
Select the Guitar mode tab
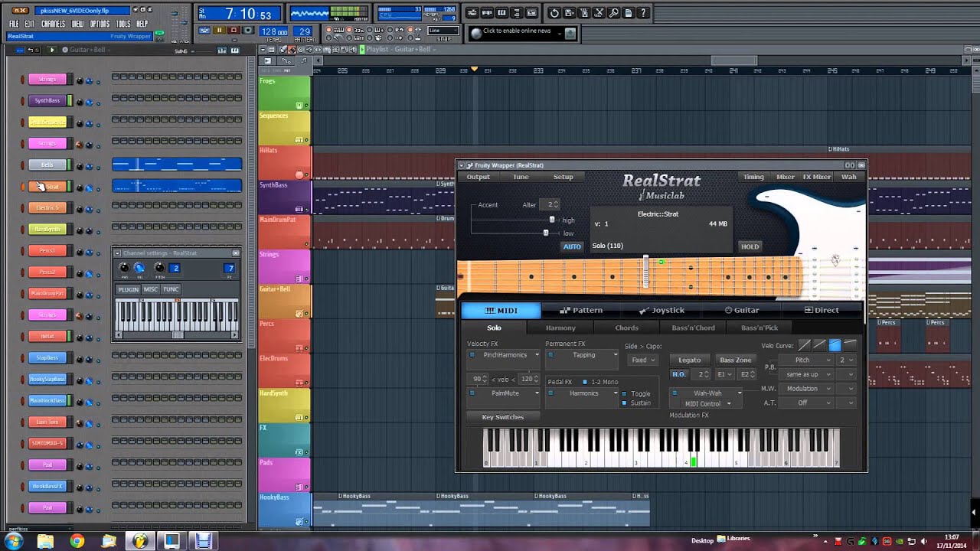click(742, 310)
